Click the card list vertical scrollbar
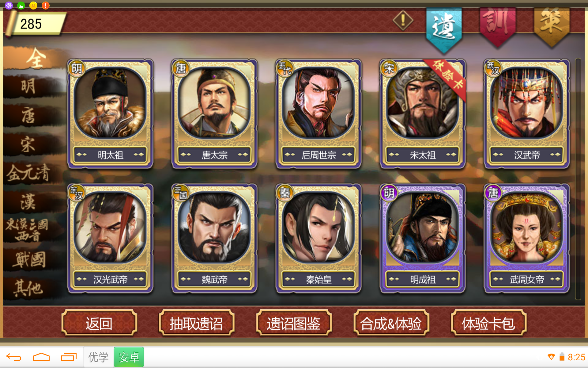The width and height of the screenshot is (588, 368). (578, 179)
